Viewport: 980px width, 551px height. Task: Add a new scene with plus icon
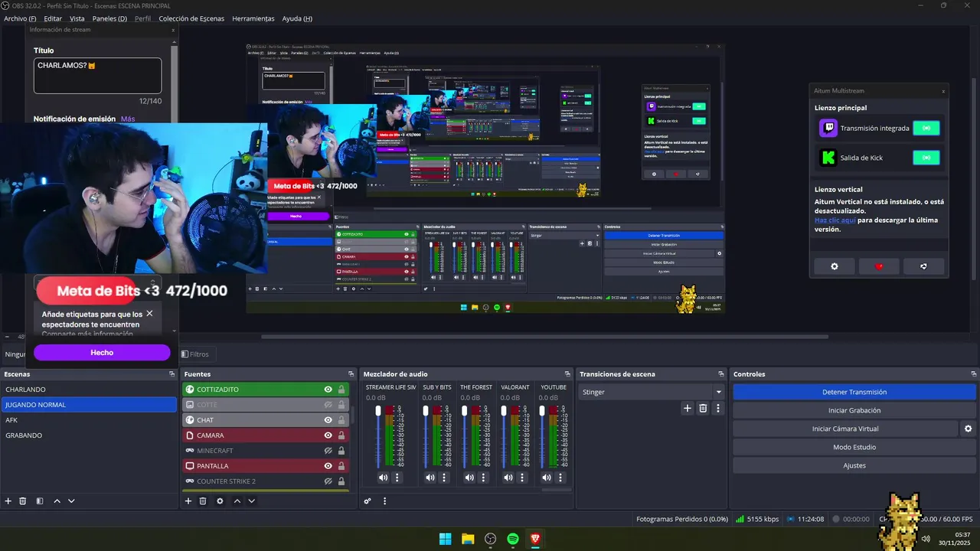click(8, 501)
